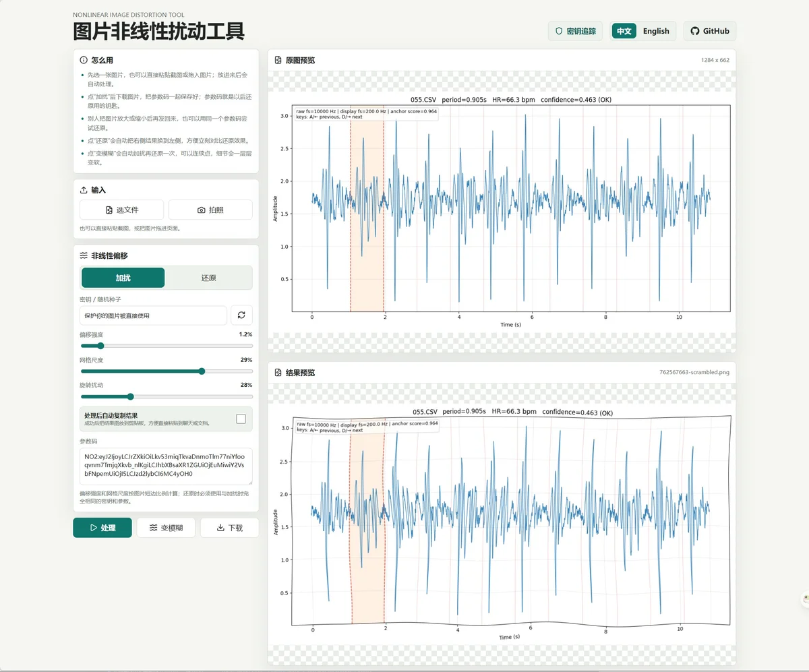809x672 pixels.
Task: Click the random seed refresh icon
Action: [241, 315]
